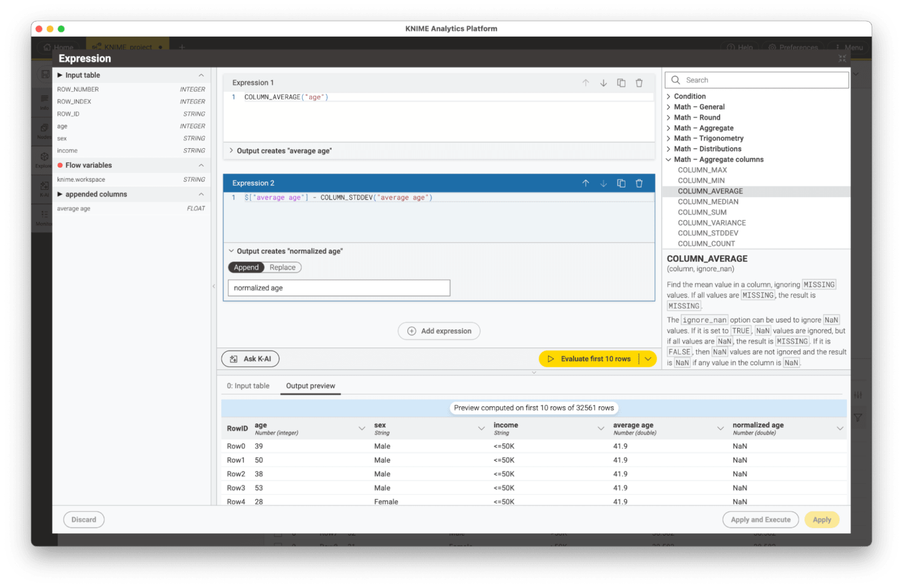This screenshot has height=588, width=903.
Task: Select the Replace option
Action: click(x=283, y=268)
